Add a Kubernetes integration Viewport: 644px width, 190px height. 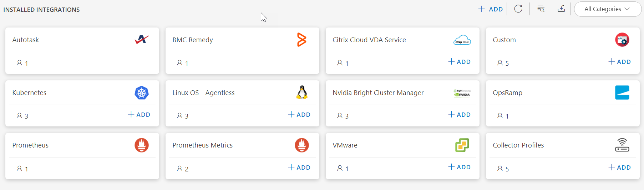click(x=139, y=115)
